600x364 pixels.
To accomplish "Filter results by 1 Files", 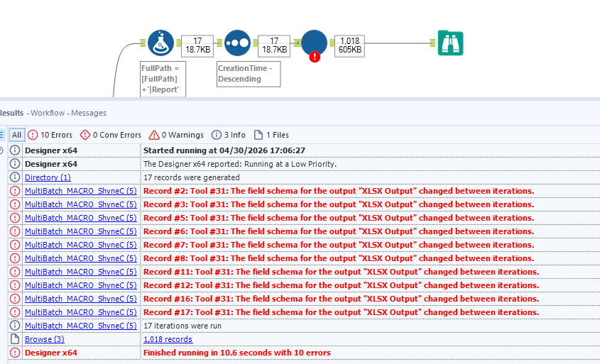I will (x=271, y=135).
